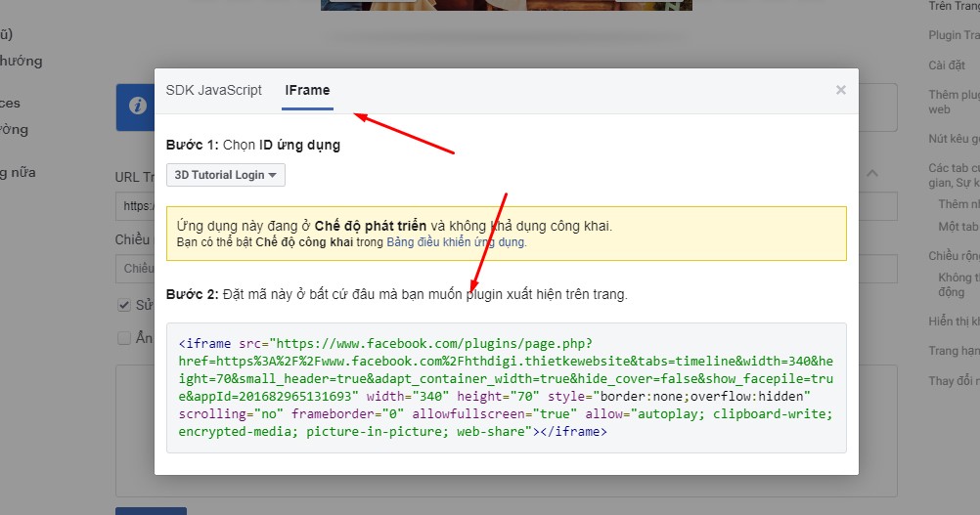Click the Chiều width input field behind the dialog
The height and width of the screenshot is (515, 980).
[134, 269]
